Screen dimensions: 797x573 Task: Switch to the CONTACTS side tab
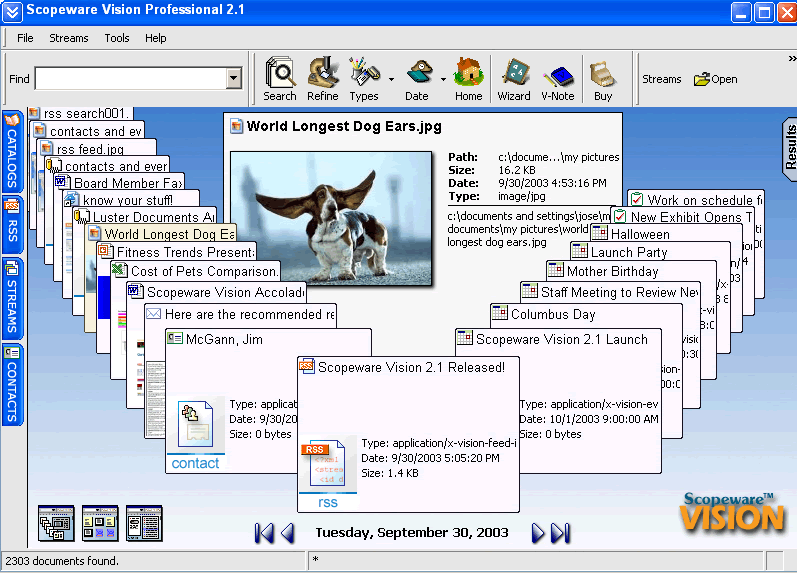12,384
